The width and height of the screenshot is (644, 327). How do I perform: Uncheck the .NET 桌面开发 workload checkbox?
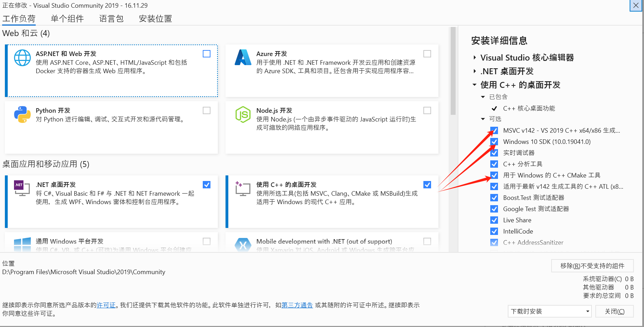point(207,185)
